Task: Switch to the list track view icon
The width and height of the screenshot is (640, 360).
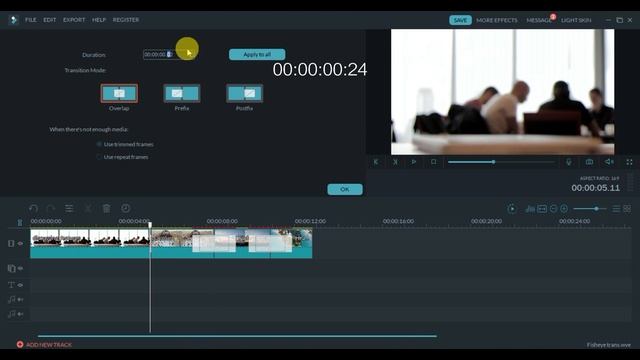Action: (x=616, y=209)
